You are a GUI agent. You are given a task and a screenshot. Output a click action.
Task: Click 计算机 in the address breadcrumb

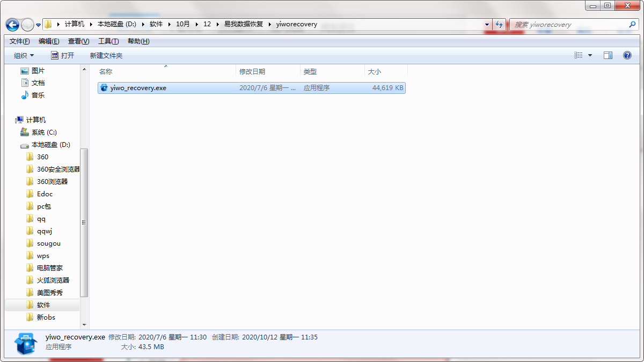click(75, 24)
